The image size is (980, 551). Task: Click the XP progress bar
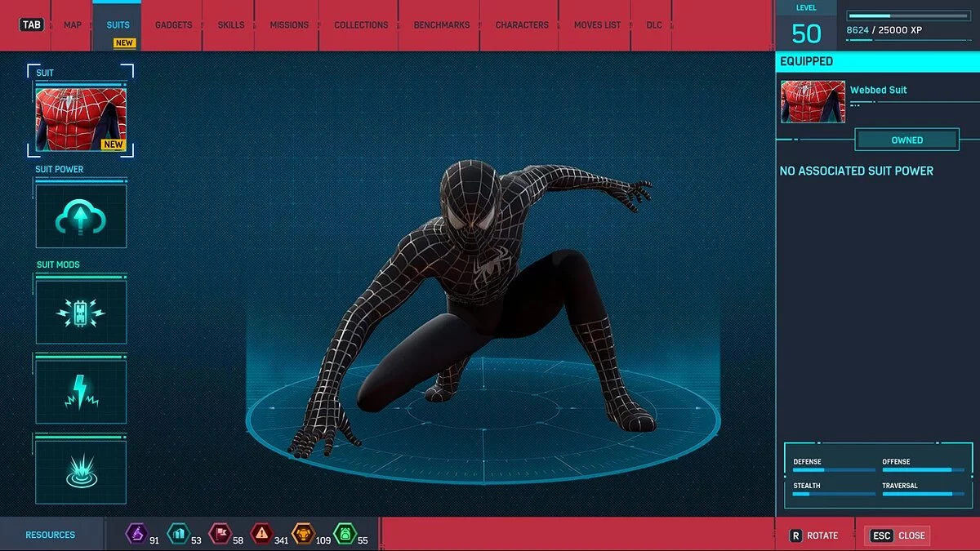tap(906, 14)
